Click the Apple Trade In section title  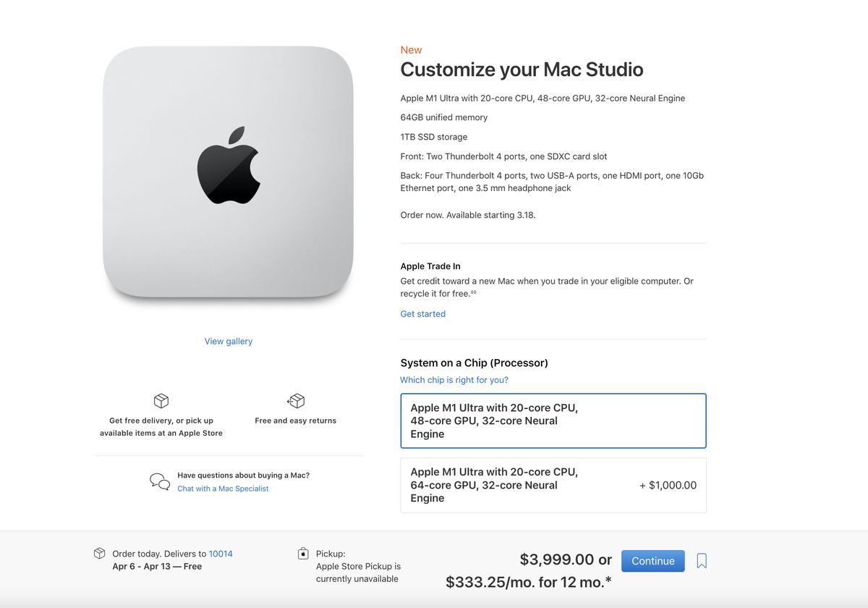tap(430, 266)
